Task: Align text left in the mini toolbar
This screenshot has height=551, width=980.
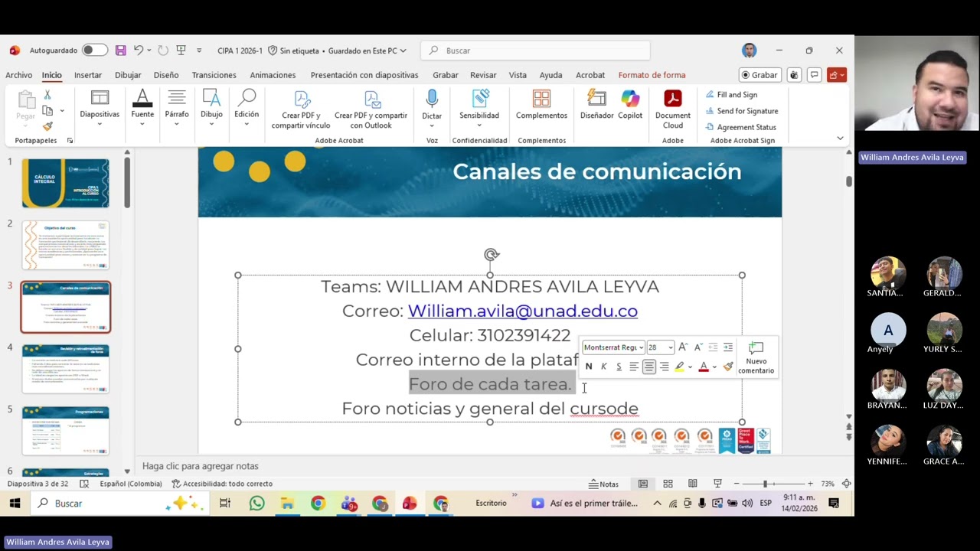Action: 634,367
